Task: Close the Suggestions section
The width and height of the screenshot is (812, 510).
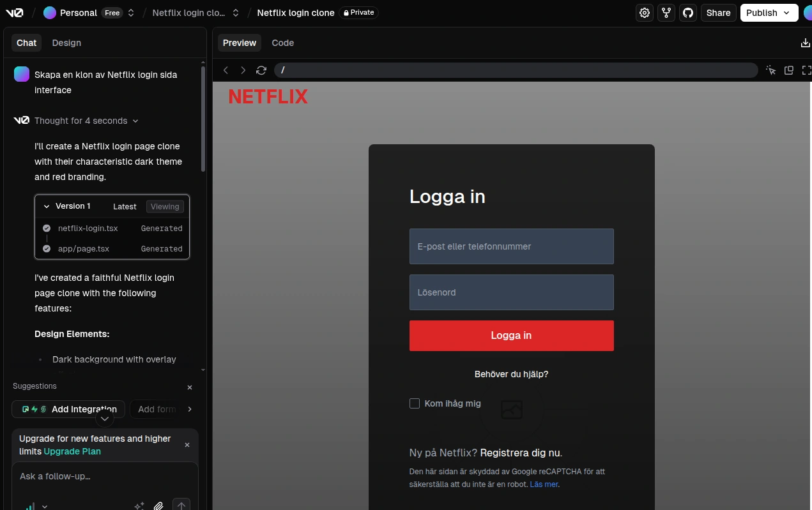Action: point(190,387)
